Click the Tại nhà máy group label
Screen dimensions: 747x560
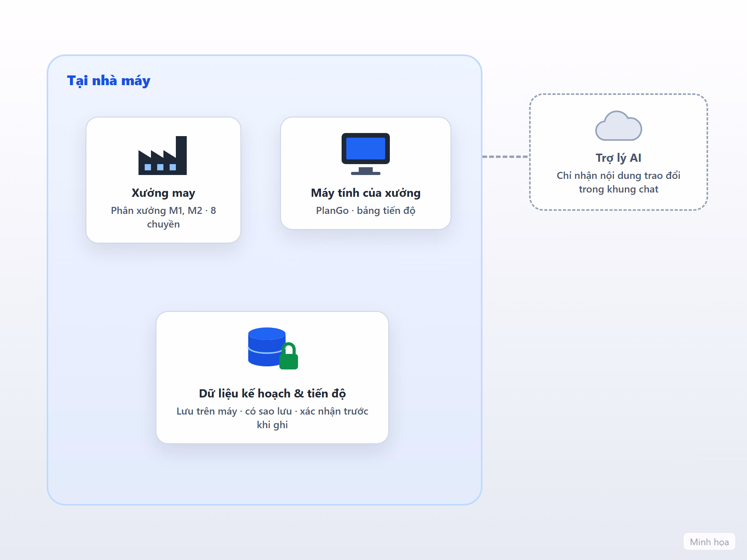pyautogui.click(x=109, y=80)
